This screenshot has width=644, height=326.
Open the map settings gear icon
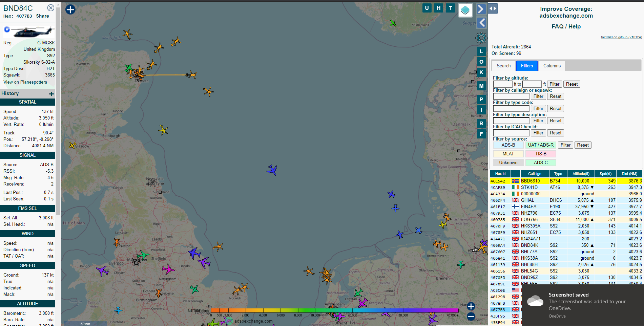(x=481, y=38)
